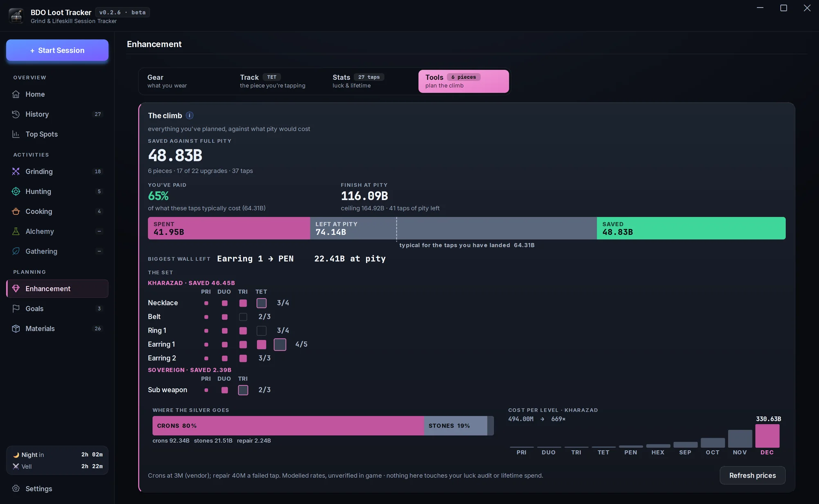Click the LEFT AT PITY 74.14B segment
The width and height of the screenshot is (819, 504).
point(453,228)
